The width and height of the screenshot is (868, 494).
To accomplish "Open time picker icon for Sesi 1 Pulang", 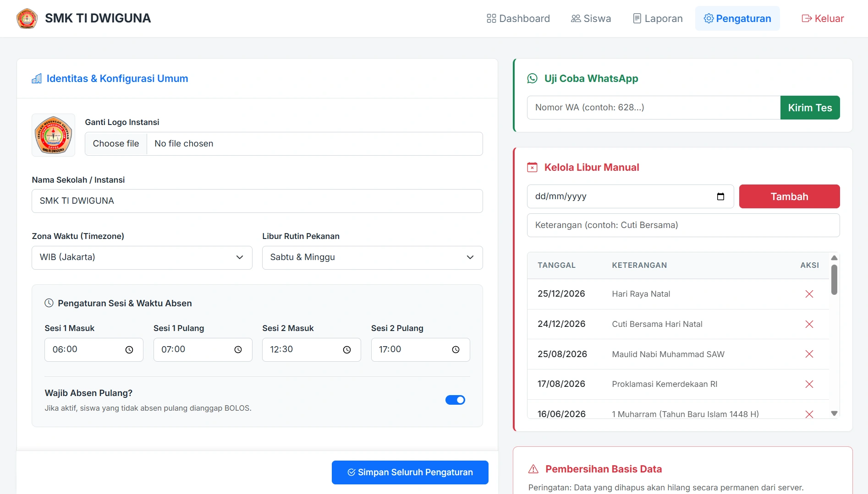I will point(238,350).
